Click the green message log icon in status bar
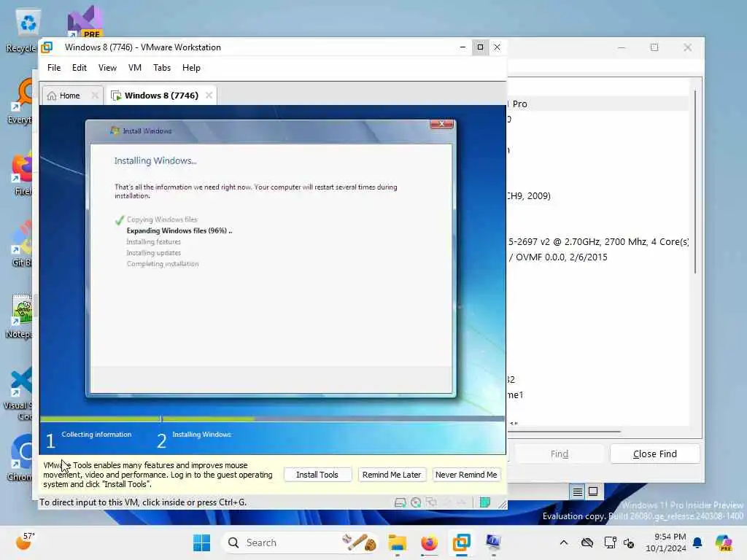747x560 pixels. (485, 502)
